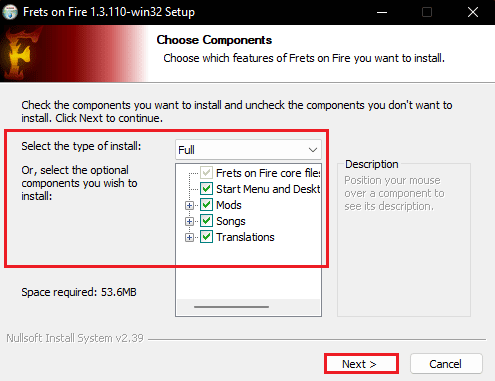
Task: Uncheck the Songs component checkbox
Action: [x=206, y=221]
